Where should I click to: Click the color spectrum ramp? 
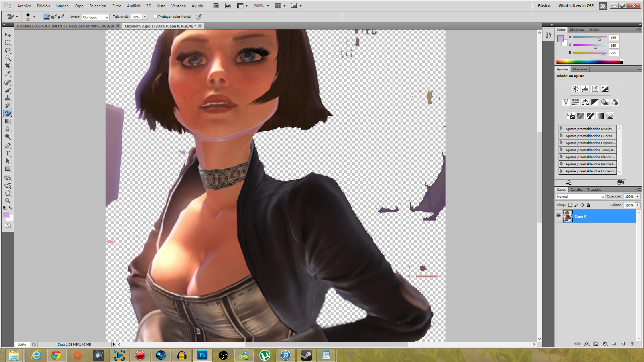point(589,62)
